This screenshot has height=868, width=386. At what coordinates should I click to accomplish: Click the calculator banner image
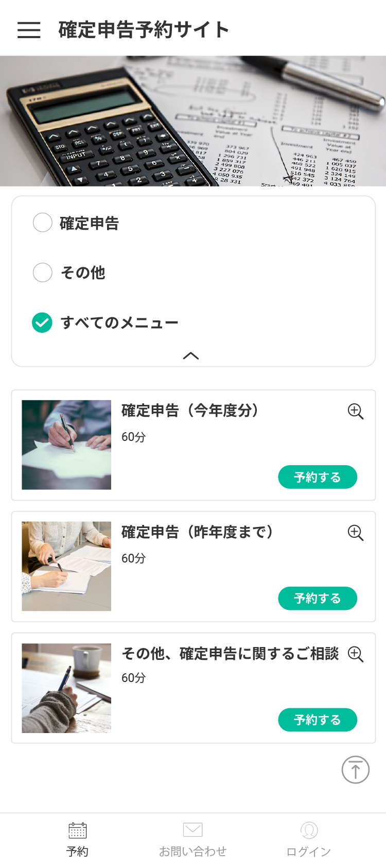point(193,121)
